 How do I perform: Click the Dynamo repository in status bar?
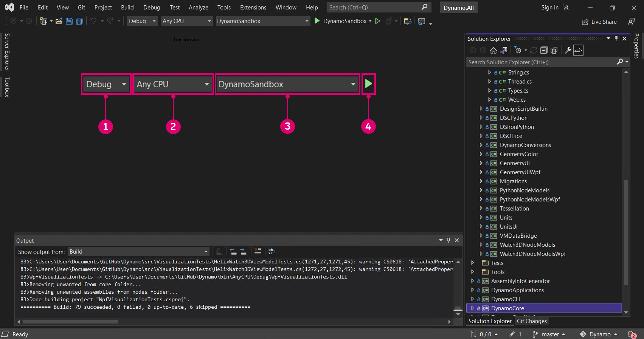coord(599,334)
